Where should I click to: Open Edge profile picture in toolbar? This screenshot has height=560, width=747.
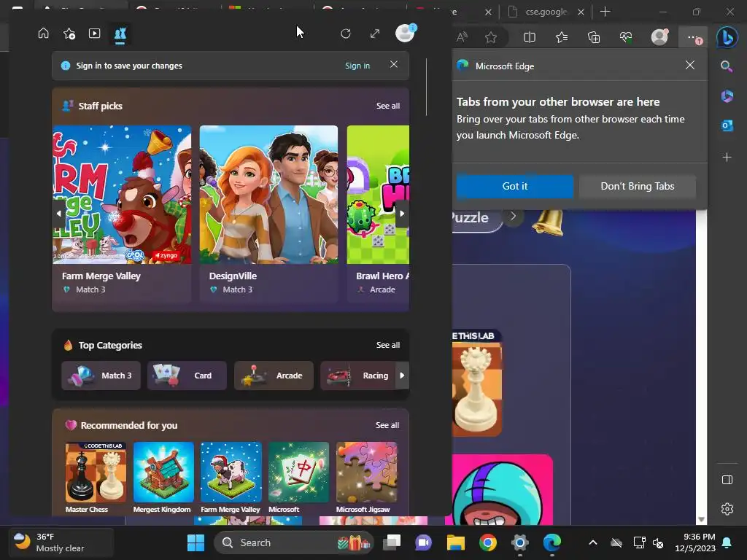(x=659, y=36)
